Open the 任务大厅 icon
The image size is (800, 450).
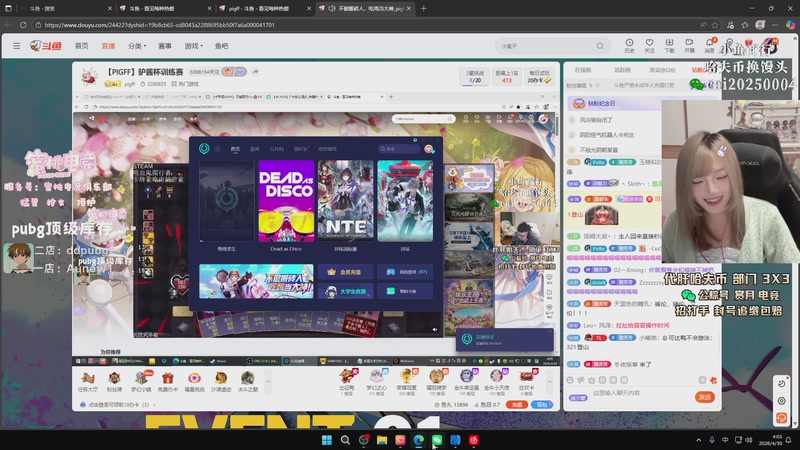pyautogui.click(x=88, y=382)
